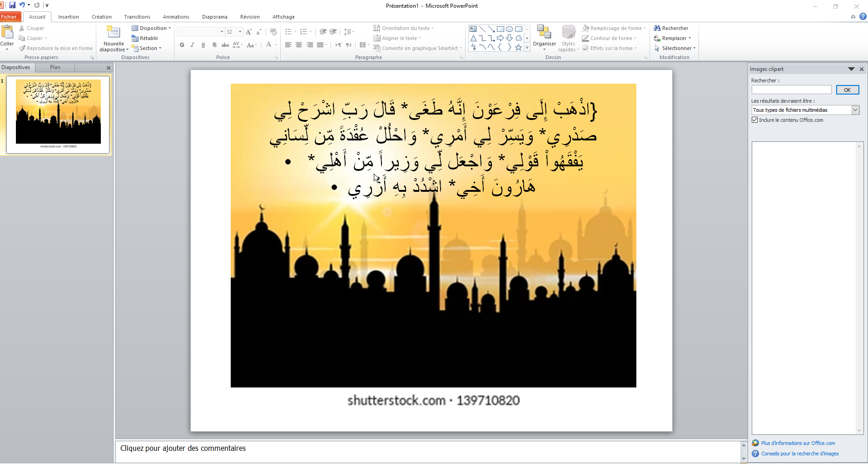868x464 pixels.
Task: Select the isosceles triangle shape
Action: point(473,38)
